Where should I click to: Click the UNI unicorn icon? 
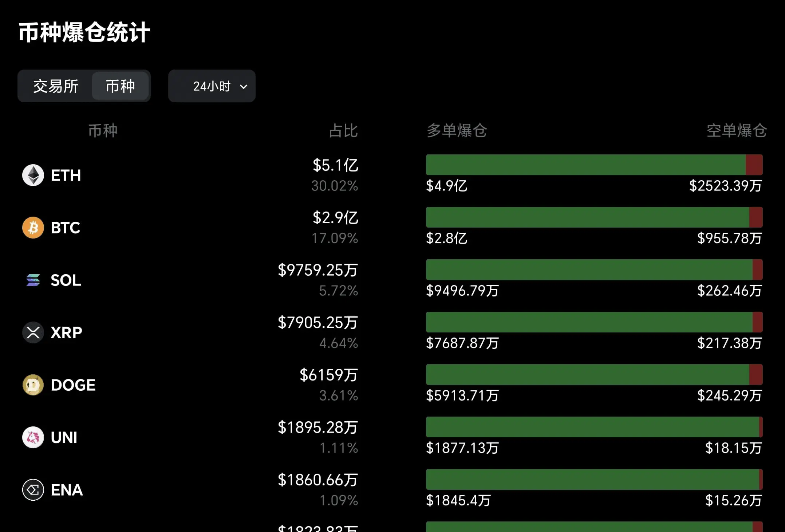[x=33, y=437]
